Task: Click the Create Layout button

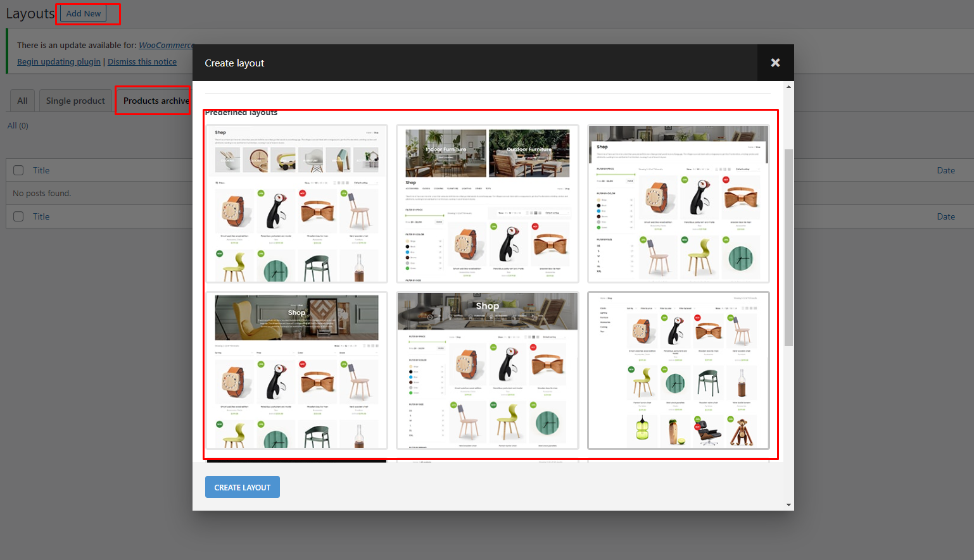Action: [243, 487]
